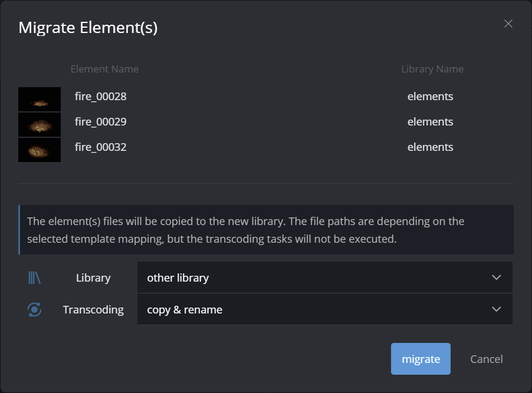Image resolution: width=532 pixels, height=393 pixels.
Task: Select the fire_00028 thumbnail
Action: click(40, 99)
